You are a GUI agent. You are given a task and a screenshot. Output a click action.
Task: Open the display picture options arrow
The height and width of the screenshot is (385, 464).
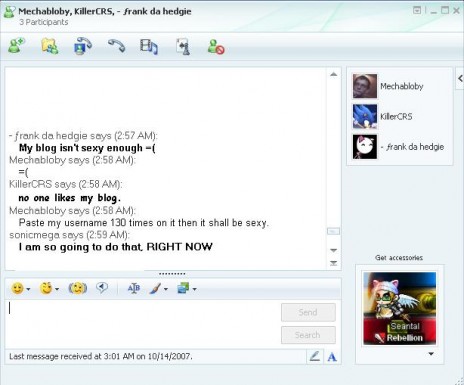click(x=431, y=354)
